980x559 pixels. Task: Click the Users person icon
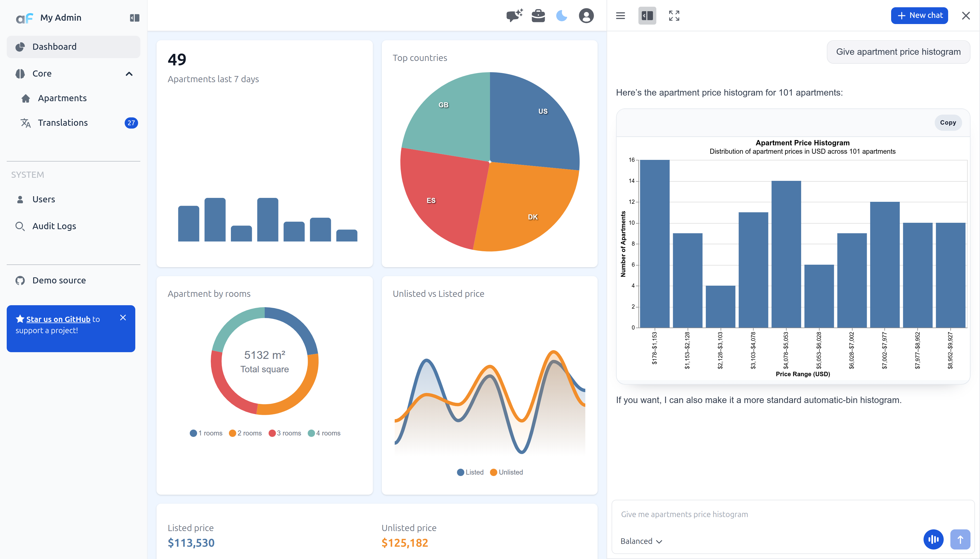[x=20, y=199]
